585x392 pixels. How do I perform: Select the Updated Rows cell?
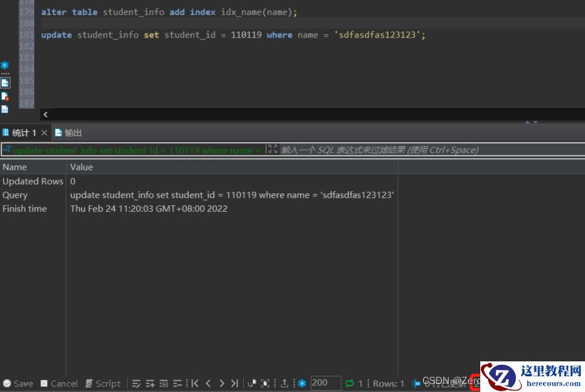(x=33, y=181)
